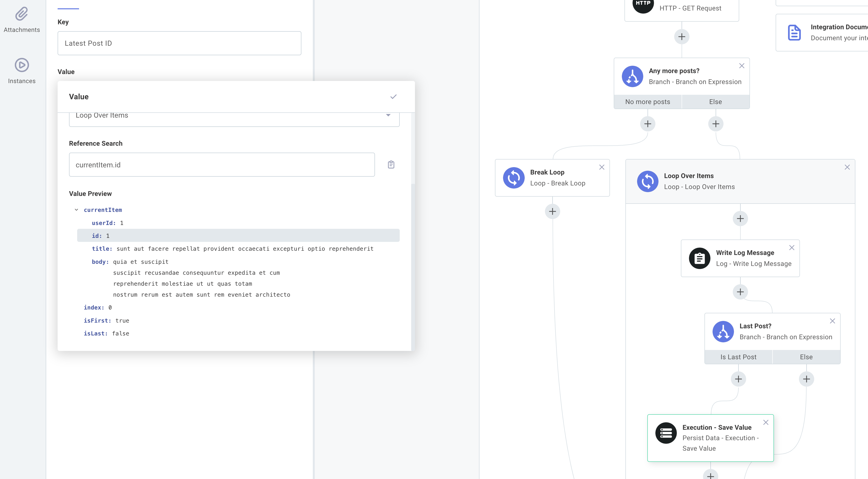Click the Integration Documentation file icon
868x479 pixels.
click(x=794, y=32)
